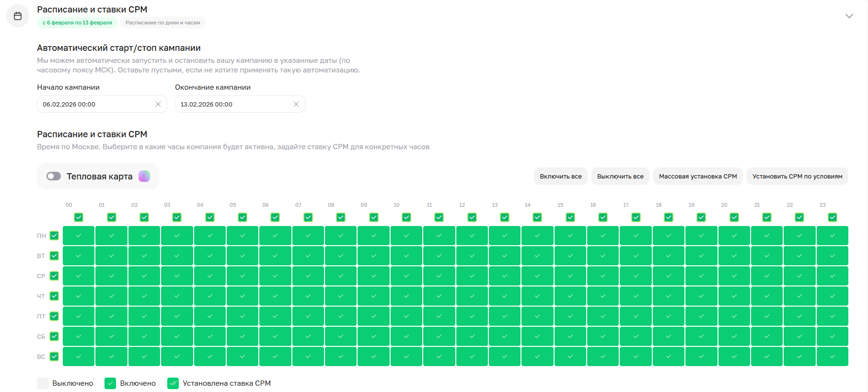Click the Окончание кампании date input

[234, 104]
